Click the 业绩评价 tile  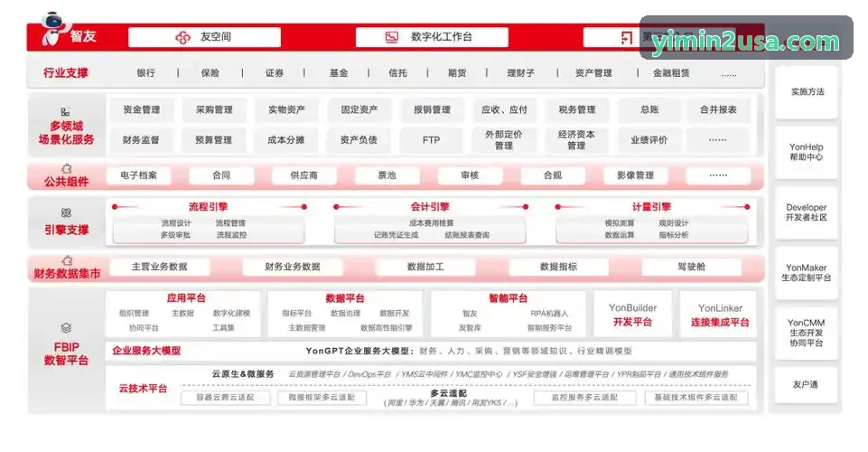(649, 140)
